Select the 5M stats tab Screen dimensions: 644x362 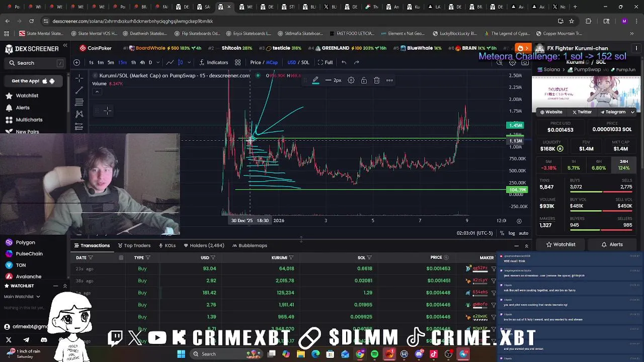tap(548, 165)
